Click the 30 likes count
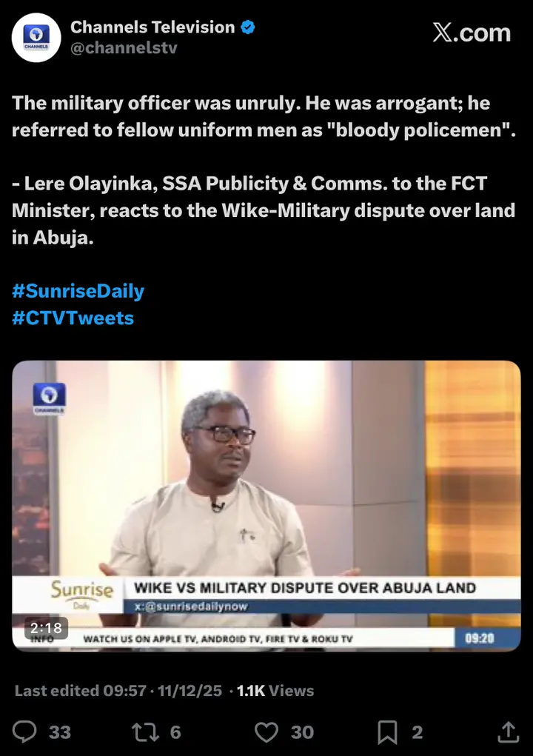533x756 pixels. tap(303, 732)
